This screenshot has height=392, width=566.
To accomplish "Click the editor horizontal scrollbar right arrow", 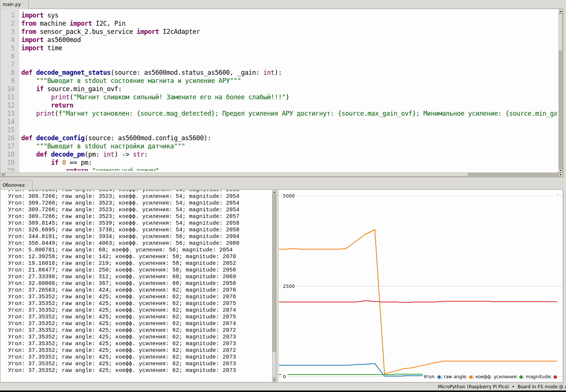I will click(560, 174).
